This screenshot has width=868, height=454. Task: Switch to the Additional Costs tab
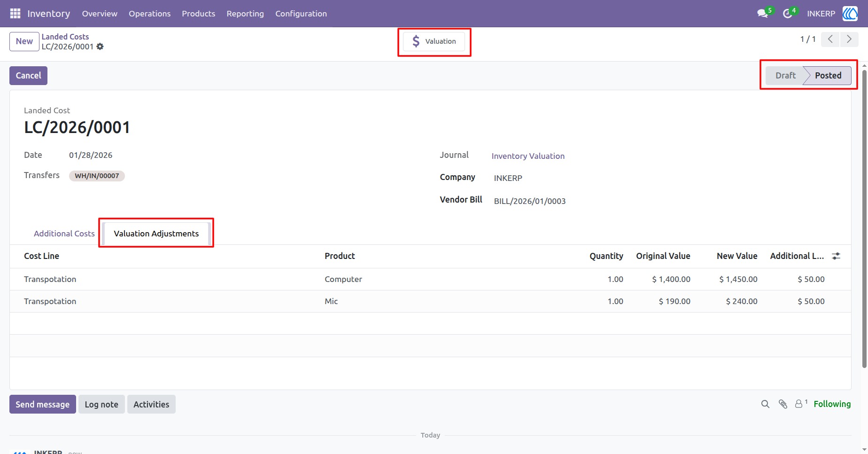pyautogui.click(x=64, y=234)
